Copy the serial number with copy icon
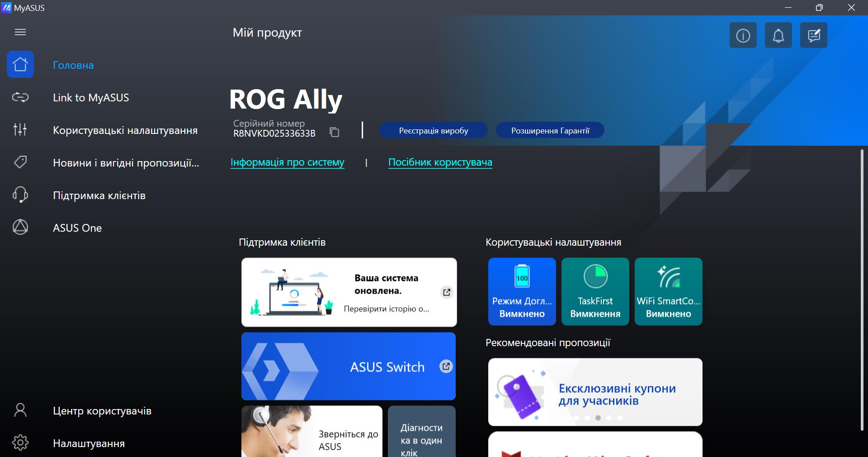 (x=334, y=132)
